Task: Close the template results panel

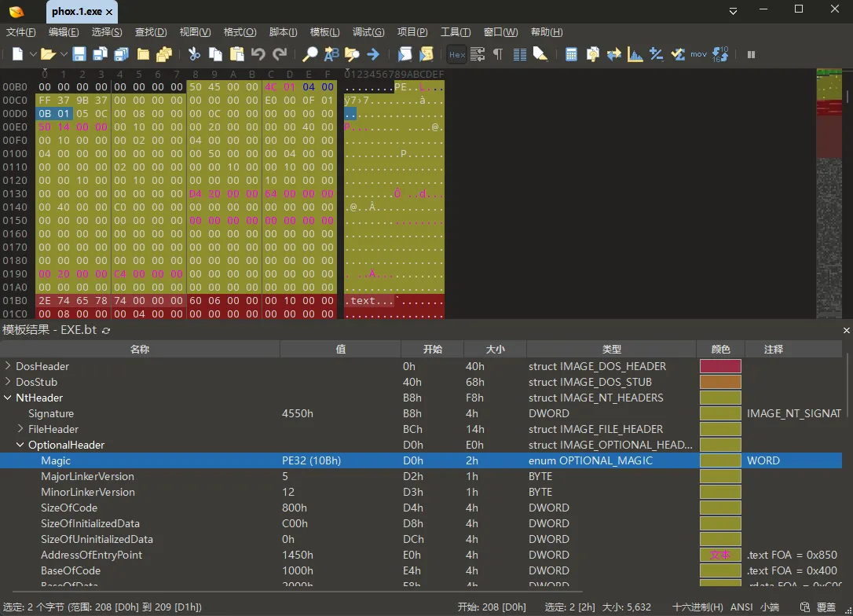Action: (x=846, y=330)
